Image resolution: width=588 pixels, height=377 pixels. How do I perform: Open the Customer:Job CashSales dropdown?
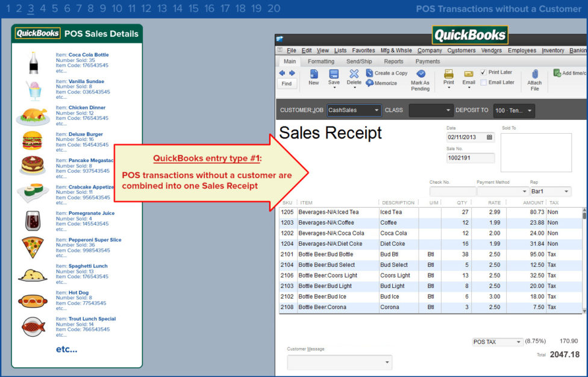pyautogui.click(x=376, y=110)
